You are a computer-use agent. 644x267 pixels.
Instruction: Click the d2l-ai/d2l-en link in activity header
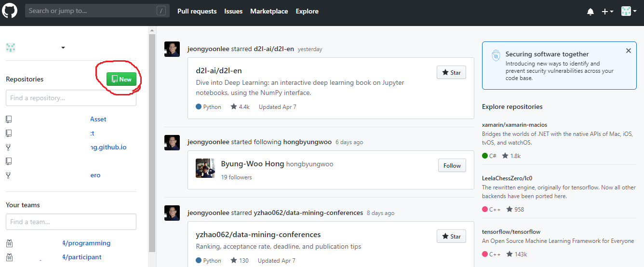(274, 49)
